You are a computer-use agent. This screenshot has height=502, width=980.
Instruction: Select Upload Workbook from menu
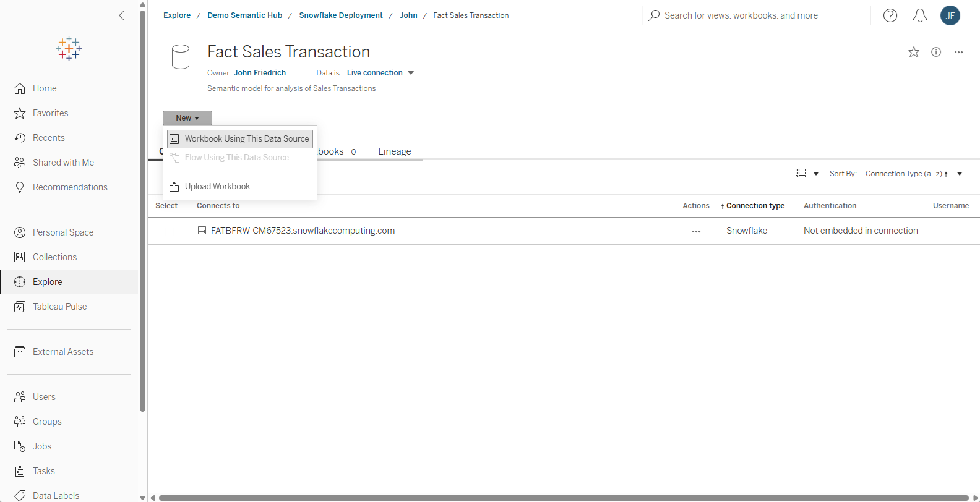(x=240, y=187)
